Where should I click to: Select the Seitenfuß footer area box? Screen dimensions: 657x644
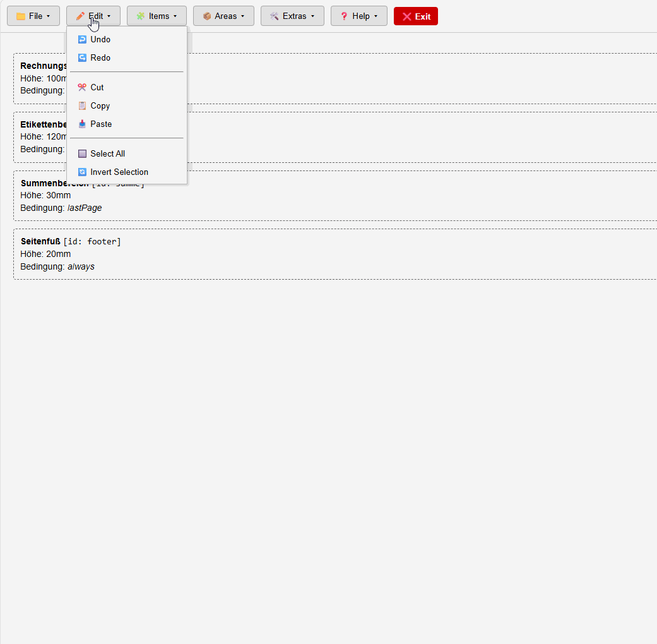coord(335,254)
